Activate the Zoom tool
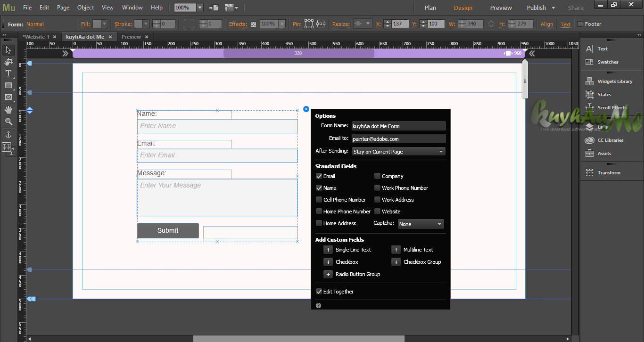The image size is (644, 342). pyautogui.click(x=8, y=122)
